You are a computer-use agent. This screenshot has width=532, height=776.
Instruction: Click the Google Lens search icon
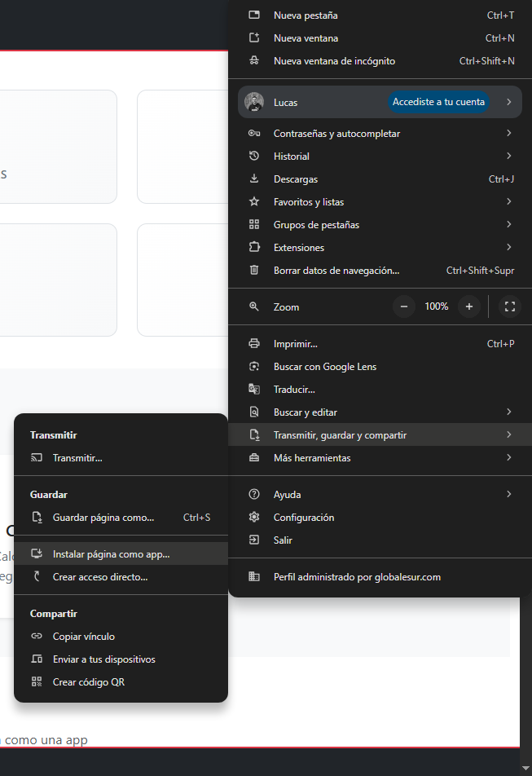coord(254,367)
